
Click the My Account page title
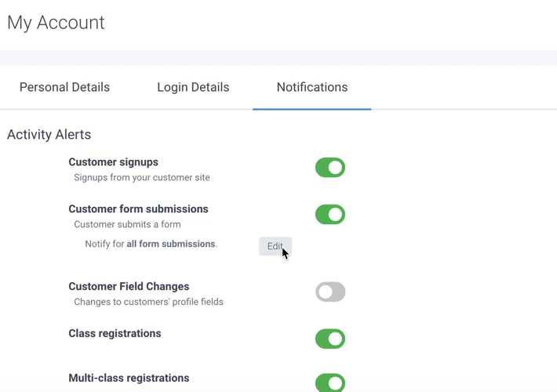click(x=56, y=23)
